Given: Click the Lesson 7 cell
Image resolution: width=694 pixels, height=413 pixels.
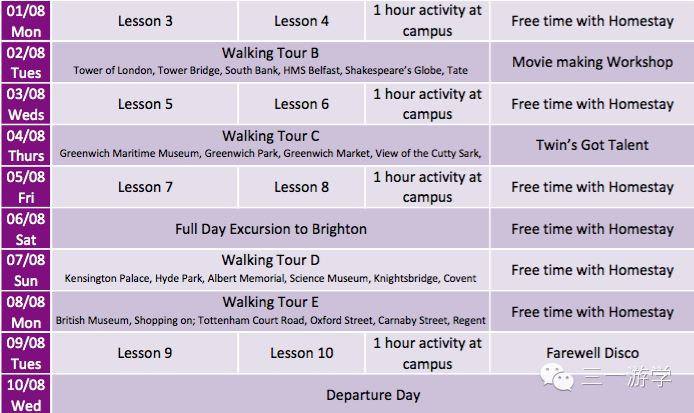Looking at the screenshot, I should point(145,187).
